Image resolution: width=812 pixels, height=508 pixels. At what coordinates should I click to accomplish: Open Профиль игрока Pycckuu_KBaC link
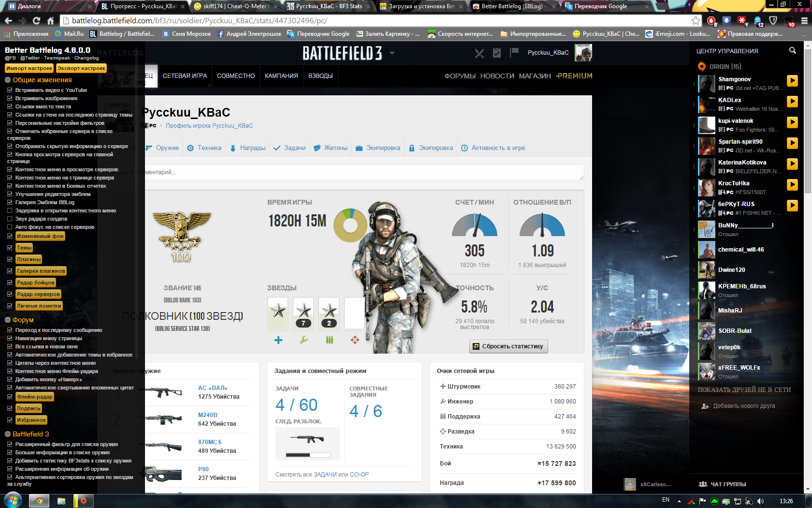tap(209, 126)
